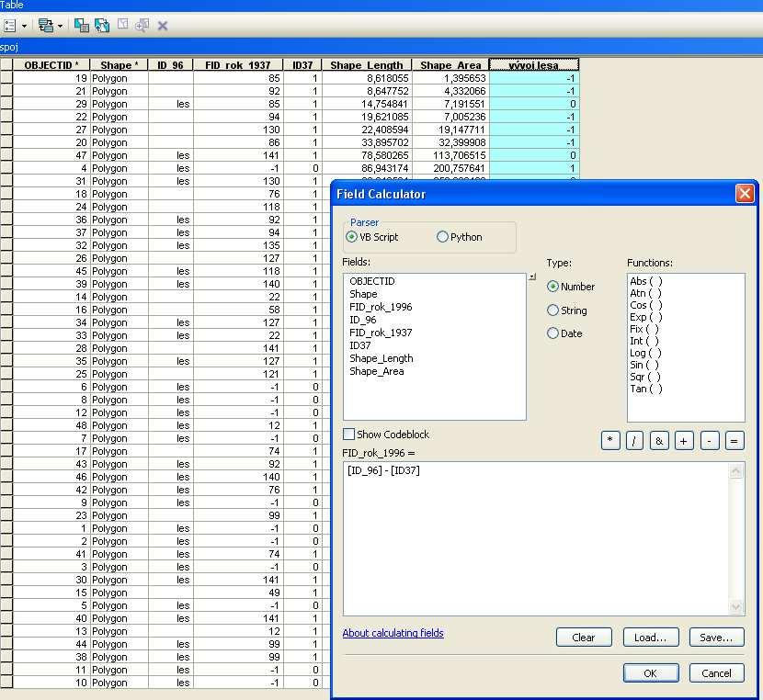Insert the divide (/) operator
763x700 pixels.
coord(634,441)
